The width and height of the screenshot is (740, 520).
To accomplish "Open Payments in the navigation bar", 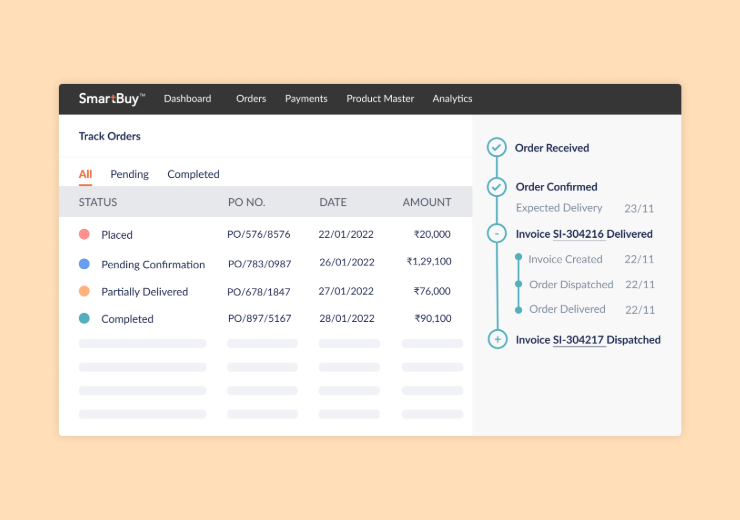I will [x=306, y=99].
